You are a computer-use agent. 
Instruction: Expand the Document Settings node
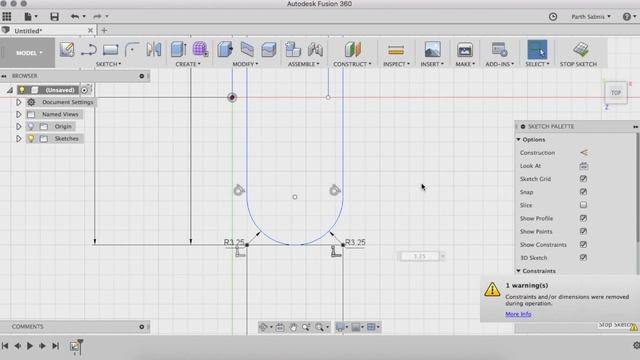click(x=18, y=102)
